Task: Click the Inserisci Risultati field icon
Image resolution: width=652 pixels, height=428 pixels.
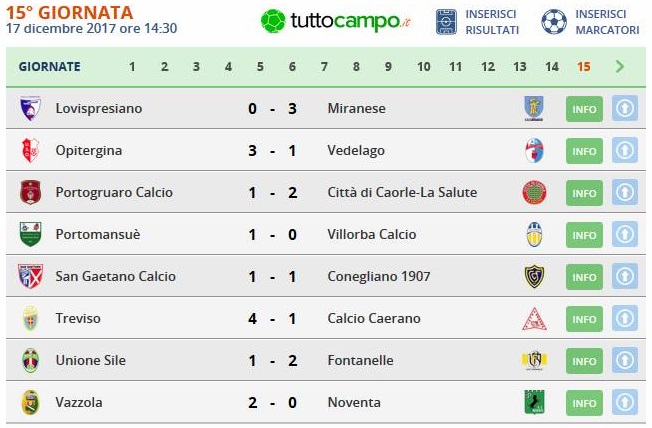Action: coord(446,22)
